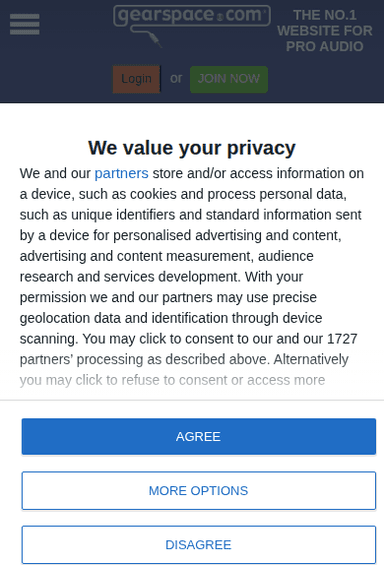The image size is (384, 565).
Task: Click the 'We value your privacy' heading
Action: pyautogui.click(x=192, y=148)
